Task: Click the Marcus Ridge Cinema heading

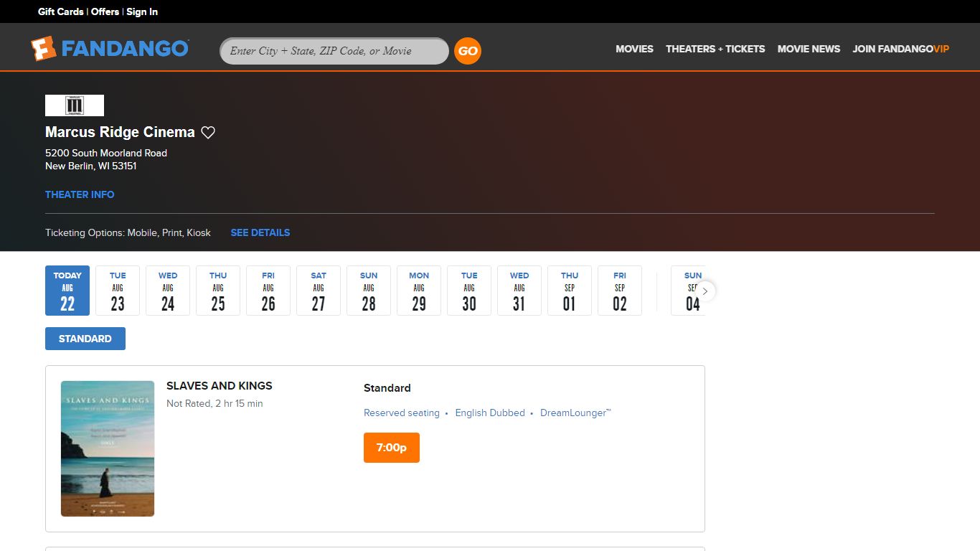Action: (x=120, y=132)
